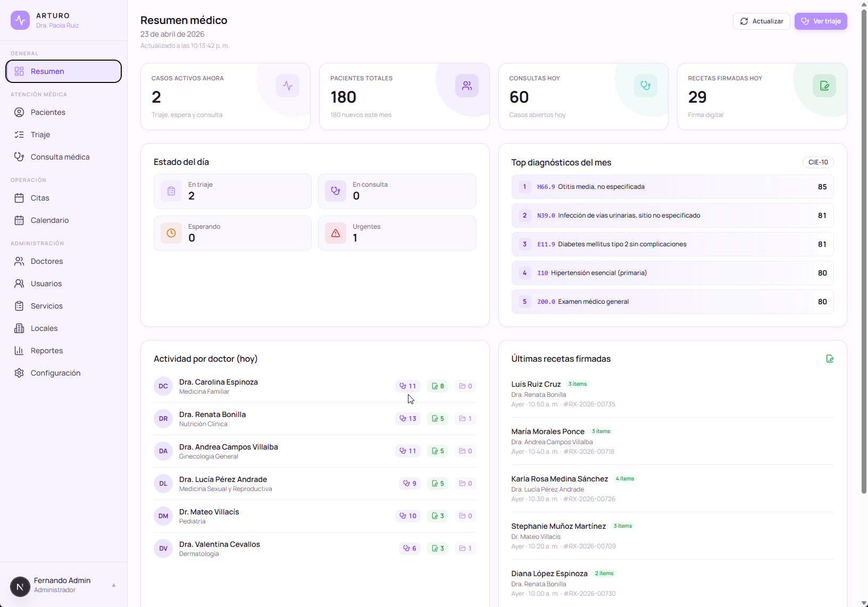Open triage with the Ver triaje button
Screen dimensions: 868x607
tap(821, 21)
